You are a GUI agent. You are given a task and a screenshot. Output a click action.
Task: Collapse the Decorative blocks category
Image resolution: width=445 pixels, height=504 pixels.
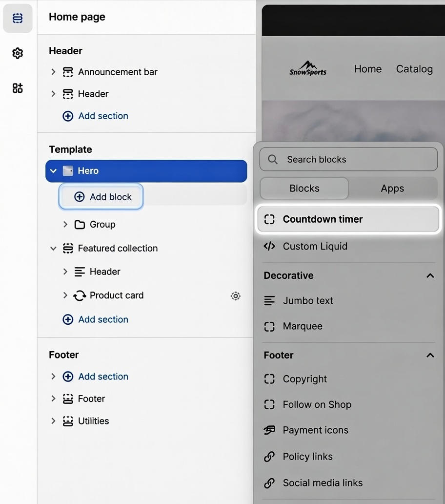coord(430,276)
